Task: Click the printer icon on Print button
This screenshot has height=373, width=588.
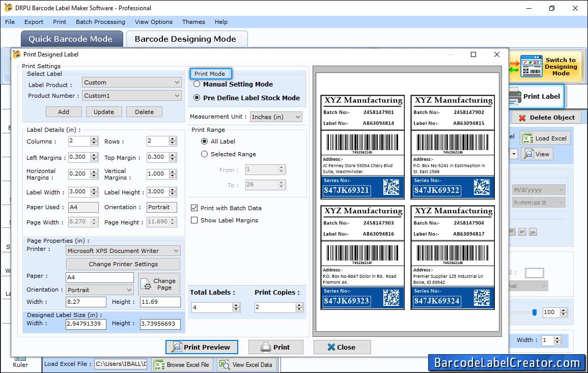Action: pos(266,348)
